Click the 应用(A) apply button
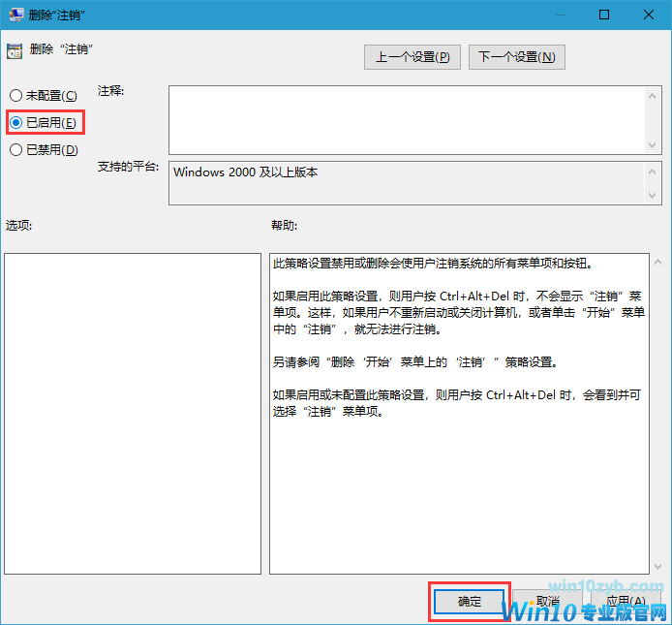 coord(626,602)
